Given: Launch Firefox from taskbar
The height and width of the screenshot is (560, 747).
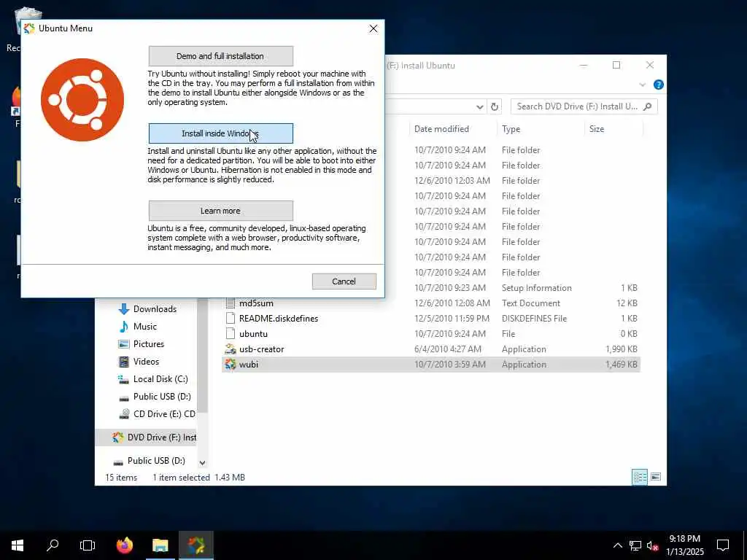Looking at the screenshot, I should [125, 545].
